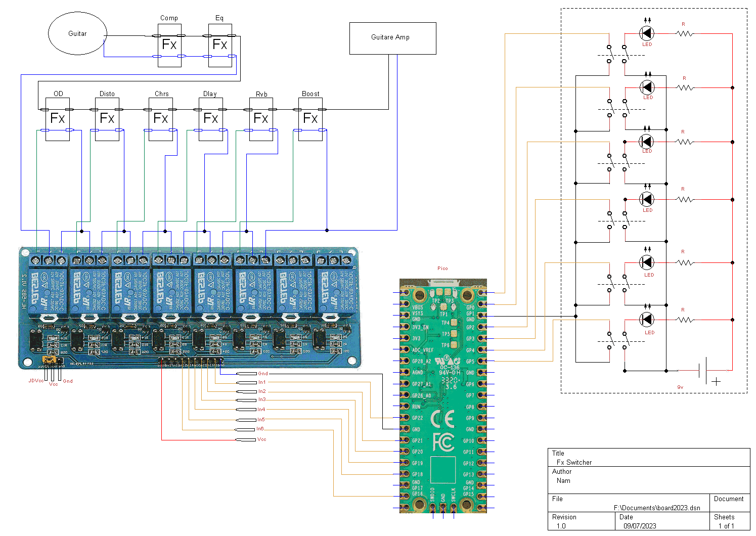Image resolution: width=756 pixels, height=536 pixels.
Task: Click the ADC_VREF pin label on Pico
Action: point(423,350)
